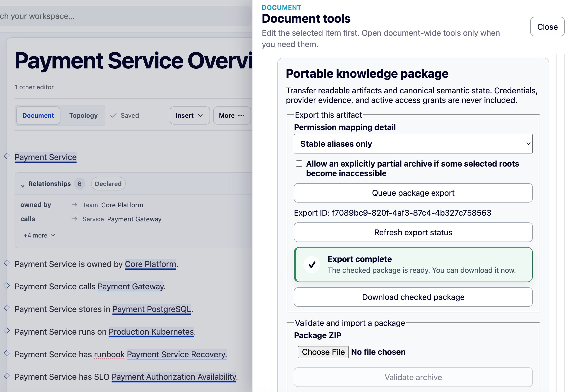
Task: Click the Declared badge in Relationships
Action: [x=108, y=184]
